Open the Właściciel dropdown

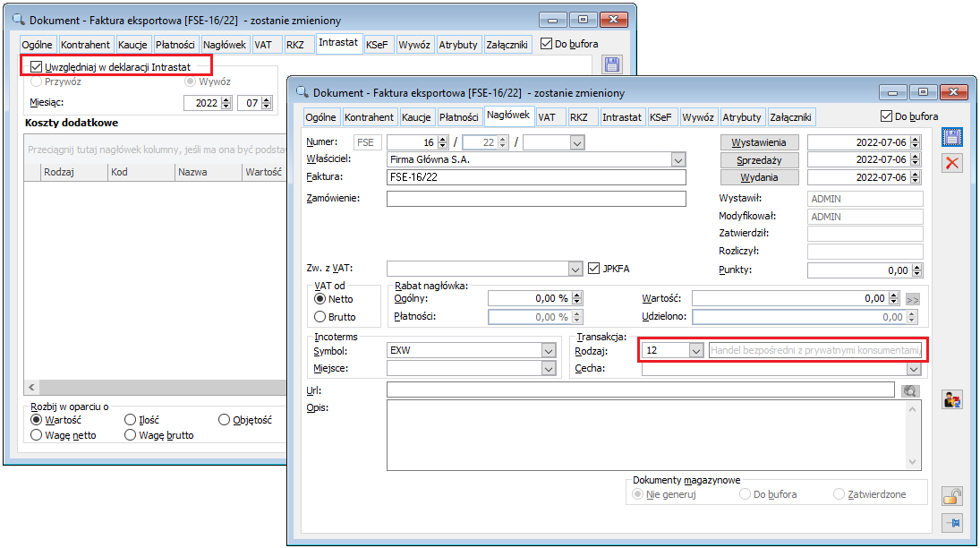[678, 160]
